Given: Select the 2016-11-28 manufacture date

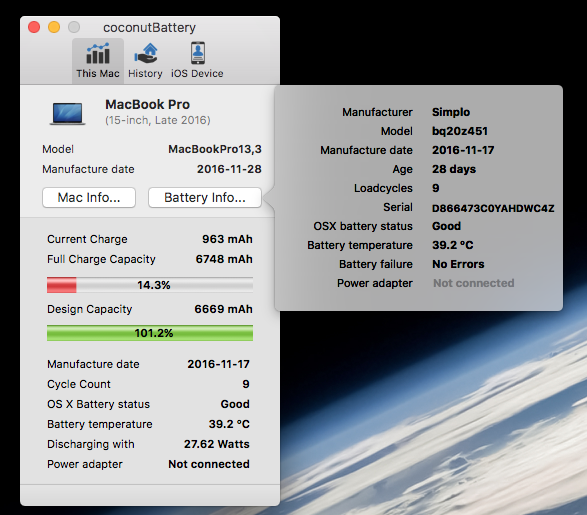Looking at the screenshot, I should [229, 169].
